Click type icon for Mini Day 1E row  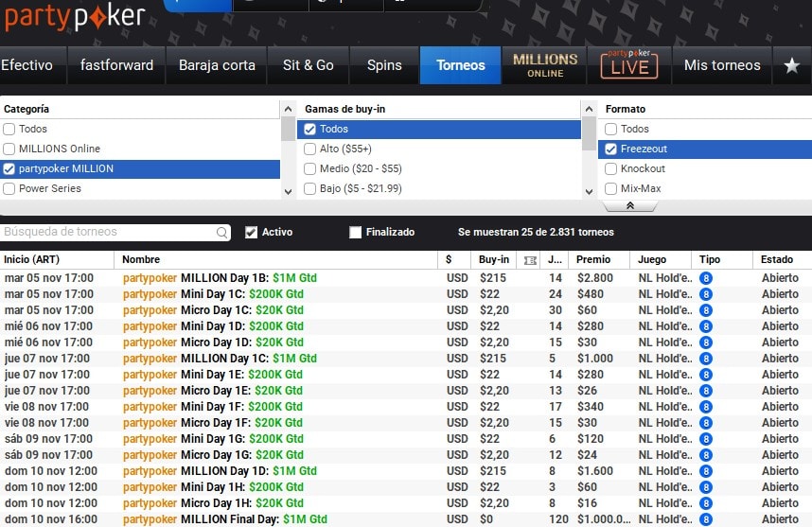click(x=705, y=375)
